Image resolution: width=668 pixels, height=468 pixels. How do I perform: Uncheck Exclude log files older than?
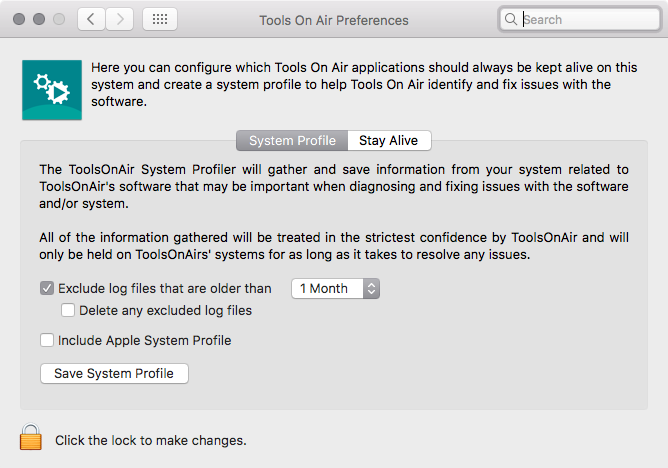(47, 288)
